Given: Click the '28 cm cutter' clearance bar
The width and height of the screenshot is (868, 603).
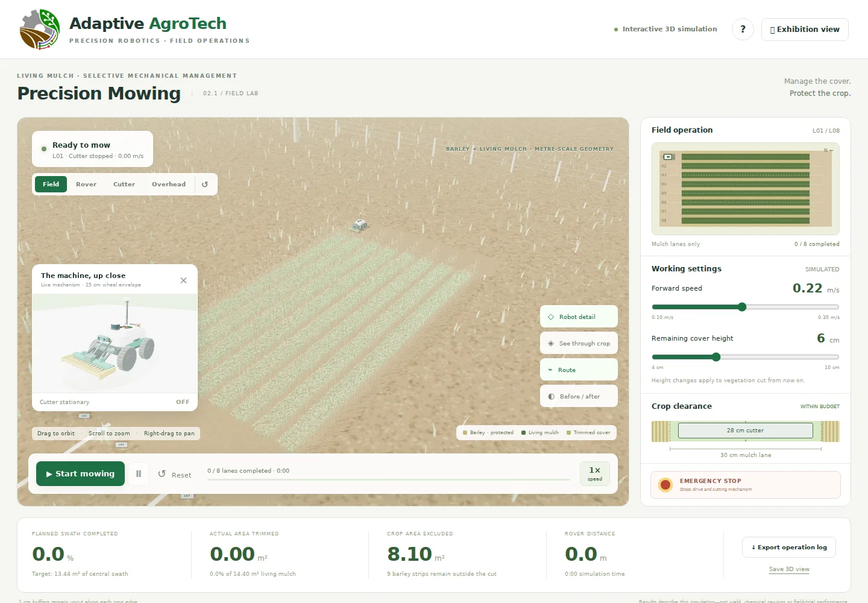Looking at the screenshot, I should coord(746,431).
